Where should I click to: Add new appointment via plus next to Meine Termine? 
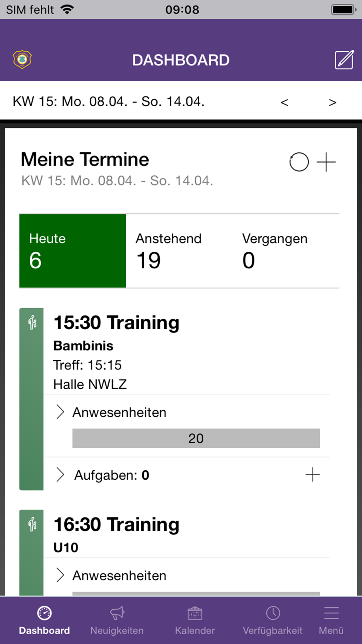[326, 162]
